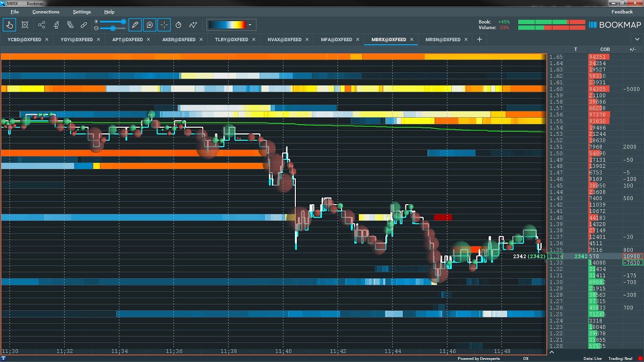Close the MRSN@DXFEED tab
The width and height of the screenshot is (644, 362).
coord(466,40)
